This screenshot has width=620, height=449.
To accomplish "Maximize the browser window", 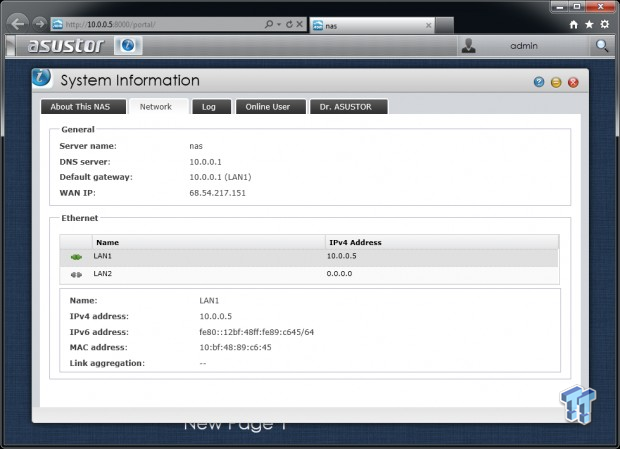I will click(x=577, y=7).
